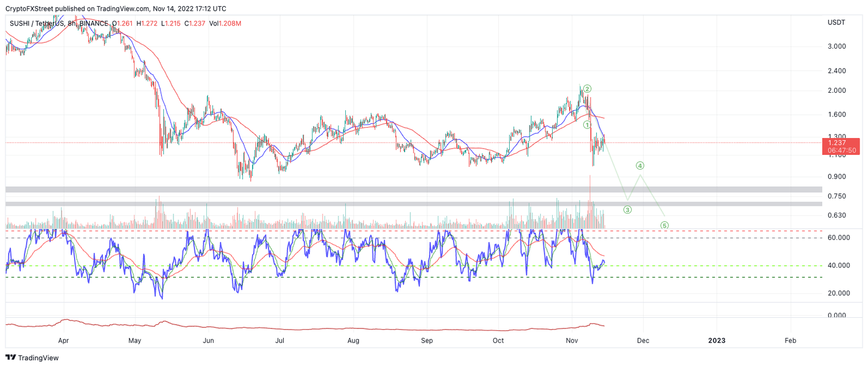This screenshot has height=367, width=868.
Task: Click the circled wave 3 label
Action: (x=627, y=210)
